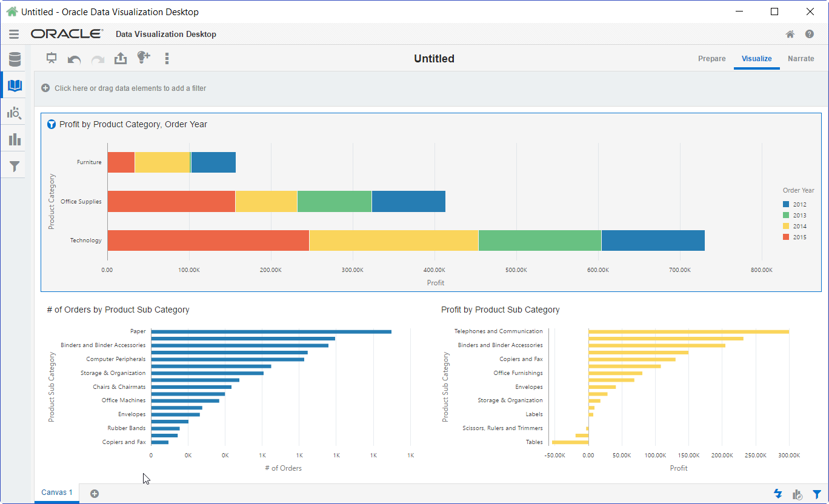Click the filter badge on the Profit chart title
829x504 pixels.
51,124
